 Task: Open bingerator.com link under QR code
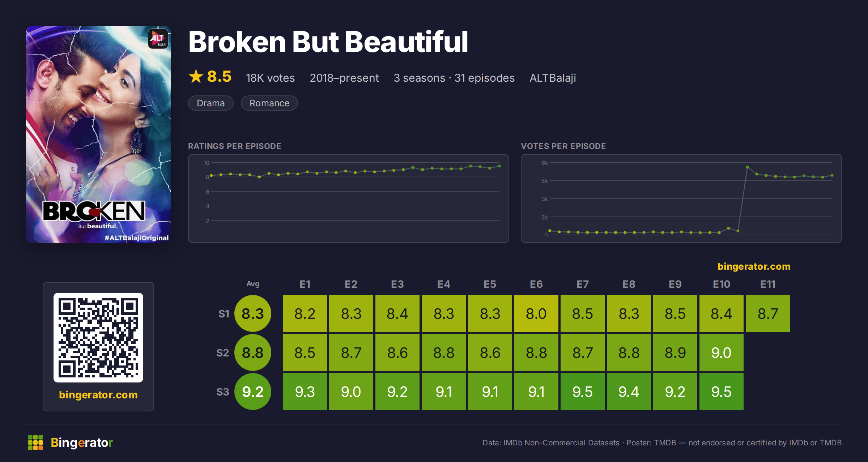coord(98,395)
